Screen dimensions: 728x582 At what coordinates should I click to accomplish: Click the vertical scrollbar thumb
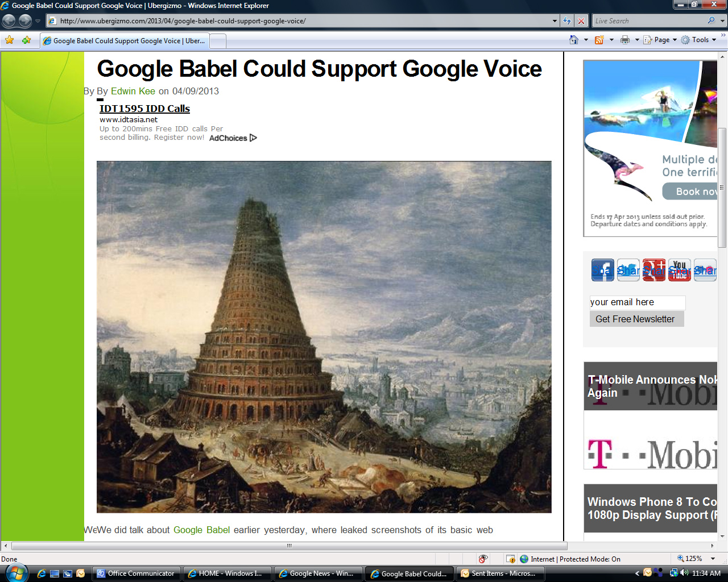coord(722,188)
